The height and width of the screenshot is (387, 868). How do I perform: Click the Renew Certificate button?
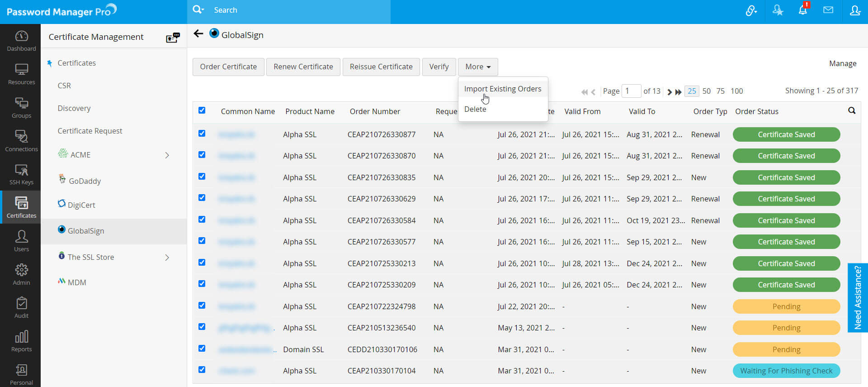click(x=303, y=67)
